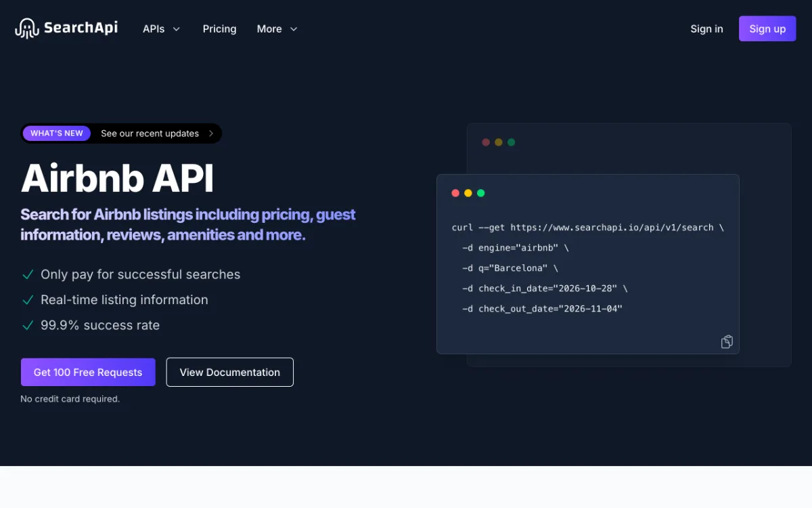Screen dimensions: 812x508
Task: Click the 'No credit card required.' text
Action: pos(70,399)
